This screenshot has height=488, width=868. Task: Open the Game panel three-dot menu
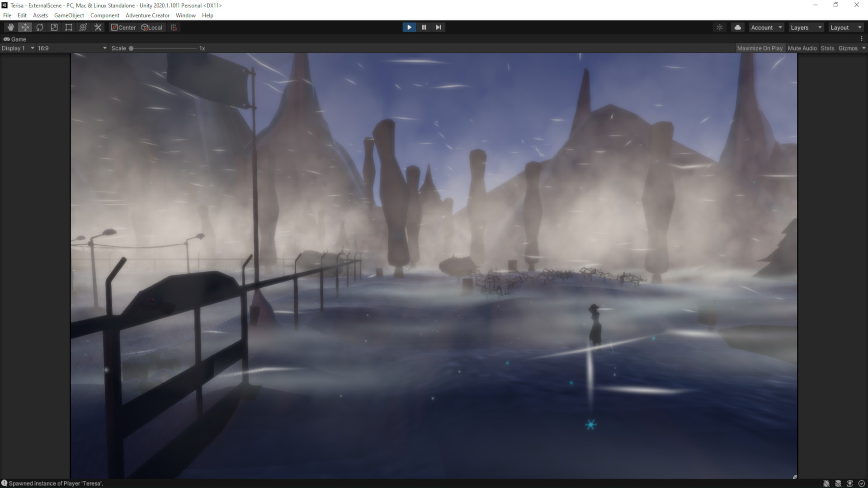[x=862, y=39]
